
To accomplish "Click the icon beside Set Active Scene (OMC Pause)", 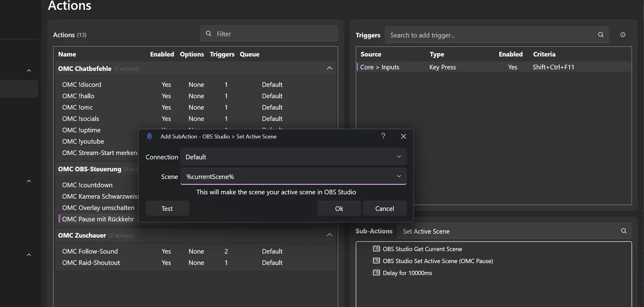I will click(376, 261).
